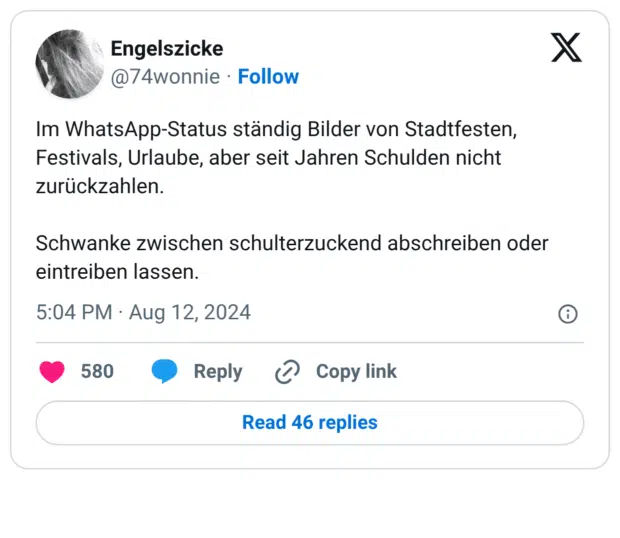Open the 5:04 PM time link
Screen dimensions: 620x538
pyautogui.click(x=74, y=313)
